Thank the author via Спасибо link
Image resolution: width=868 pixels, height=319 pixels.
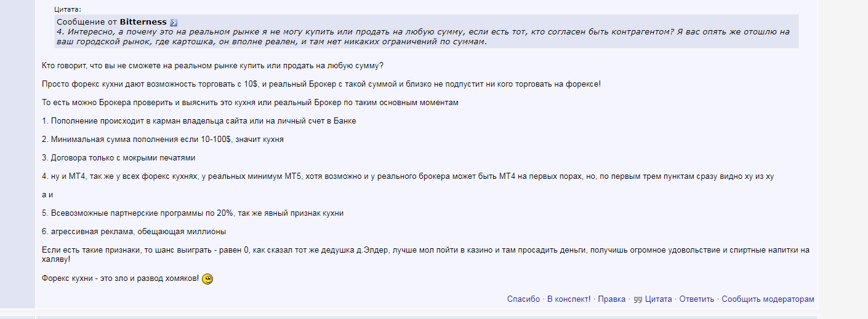point(523,299)
